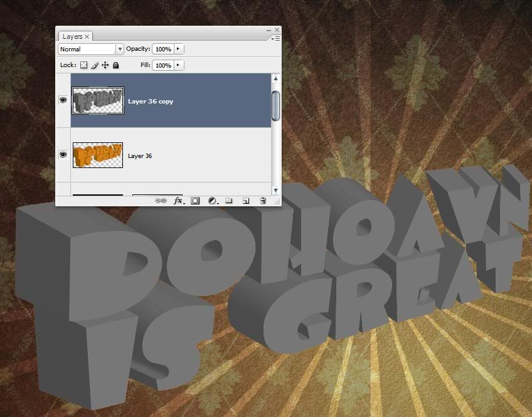Close the Layers panel window

pyautogui.click(x=277, y=30)
